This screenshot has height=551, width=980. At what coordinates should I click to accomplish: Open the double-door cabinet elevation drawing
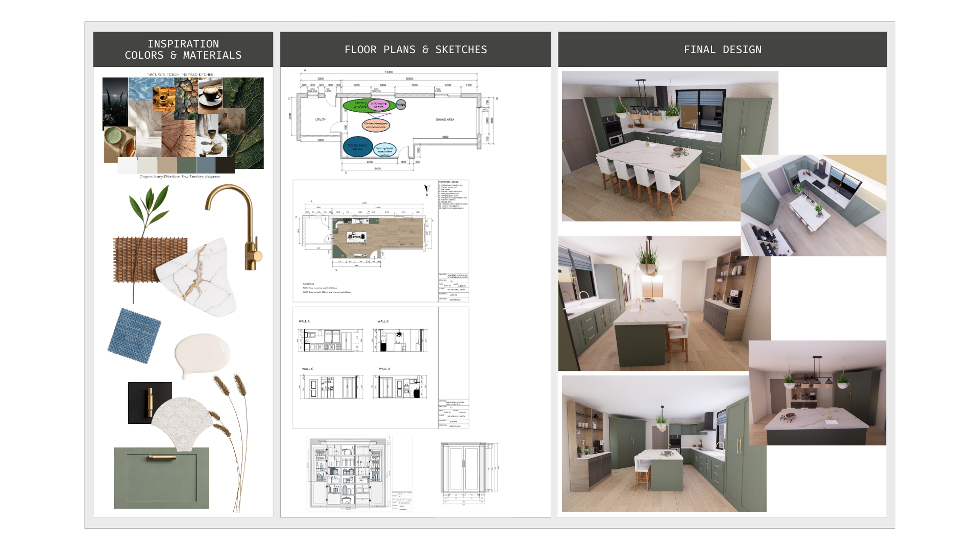[469, 473]
